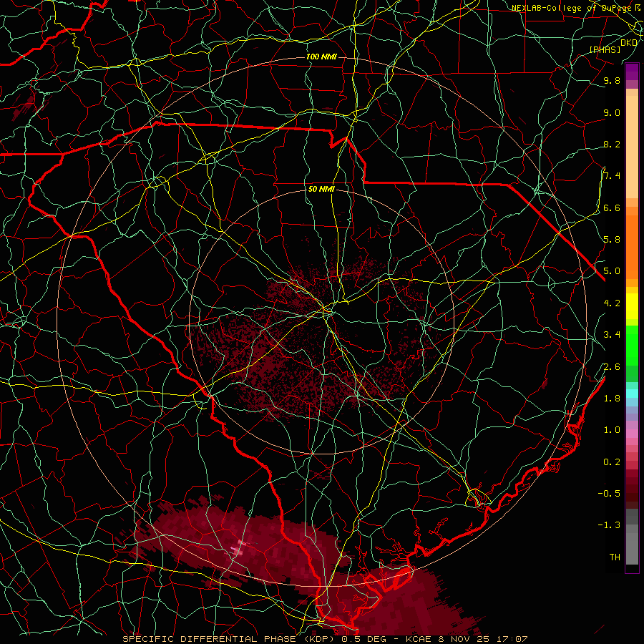Click the 4.2 scale value
This screenshot has height=644, width=644.
coord(612,303)
